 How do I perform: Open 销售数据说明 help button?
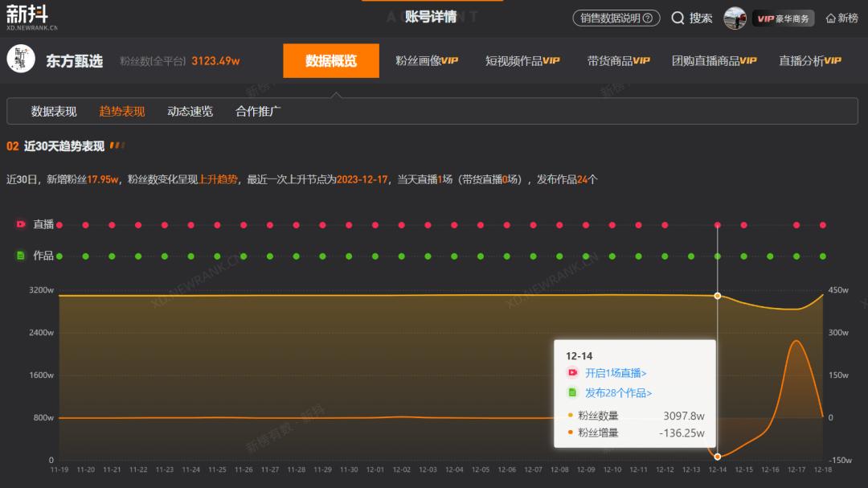tap(616, 18)
